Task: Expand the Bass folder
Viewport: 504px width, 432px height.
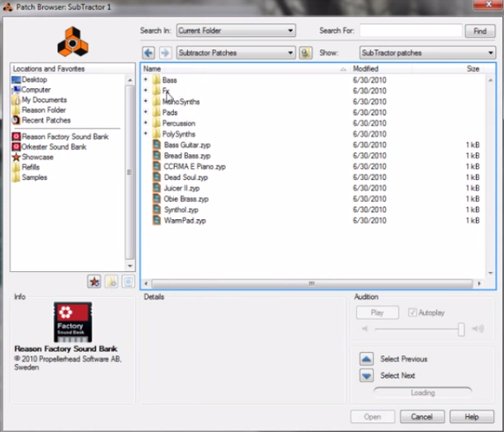Action: pos(146,79)
